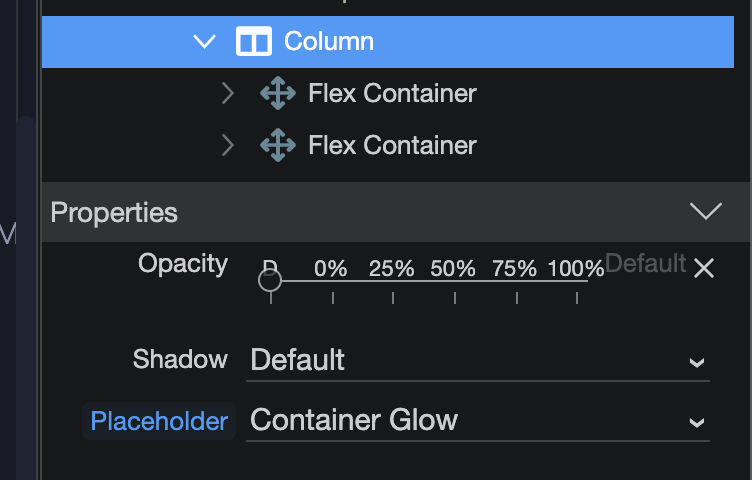Open the Shadow Default dropdown

478,361
